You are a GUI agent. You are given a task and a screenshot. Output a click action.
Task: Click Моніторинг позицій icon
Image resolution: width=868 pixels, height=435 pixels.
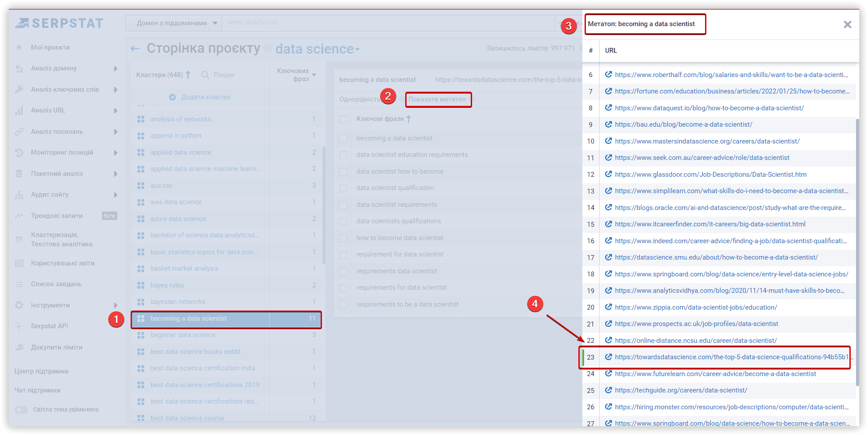point(19,152)
